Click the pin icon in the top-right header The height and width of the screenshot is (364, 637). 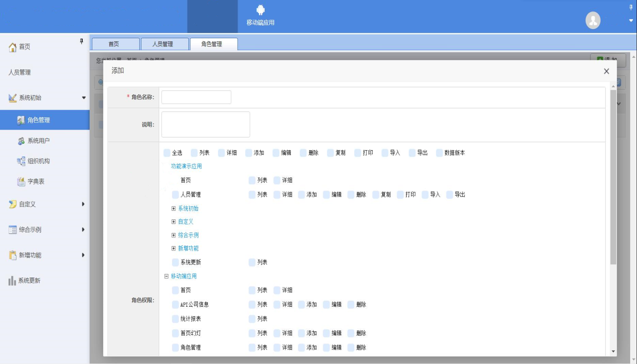point(631,7)
